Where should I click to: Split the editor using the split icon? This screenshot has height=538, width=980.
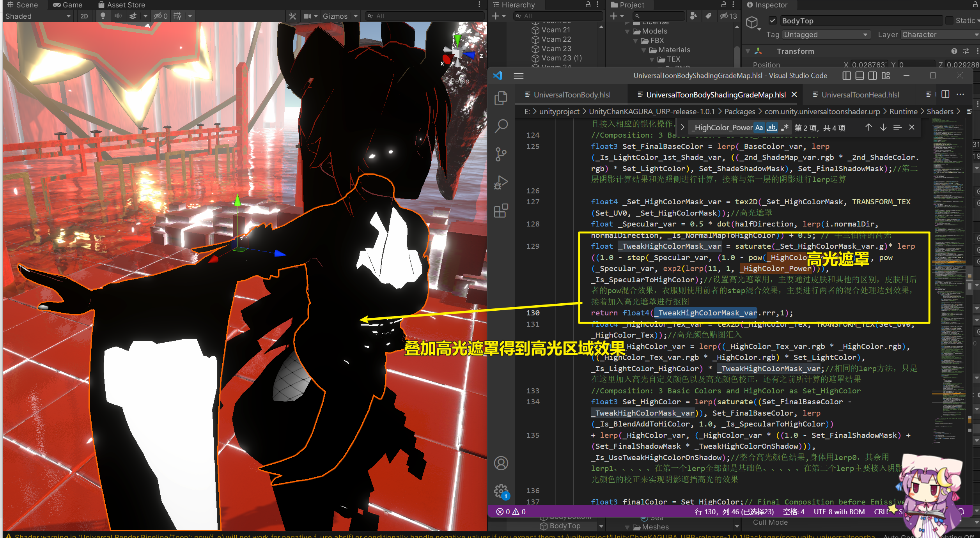945,94
